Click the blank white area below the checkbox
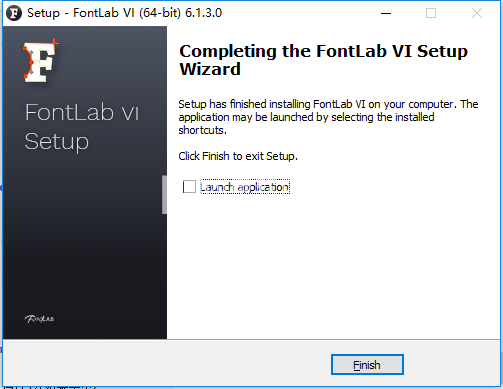The height and width of the screenshot is (389, 503). 333,267
